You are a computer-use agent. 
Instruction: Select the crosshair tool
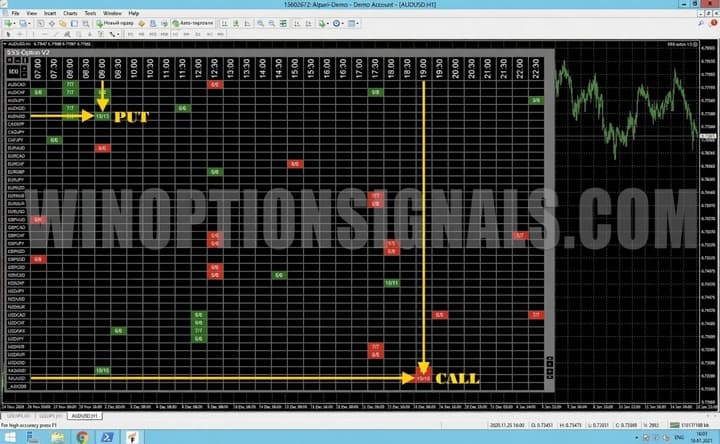(x=20, y=34)
